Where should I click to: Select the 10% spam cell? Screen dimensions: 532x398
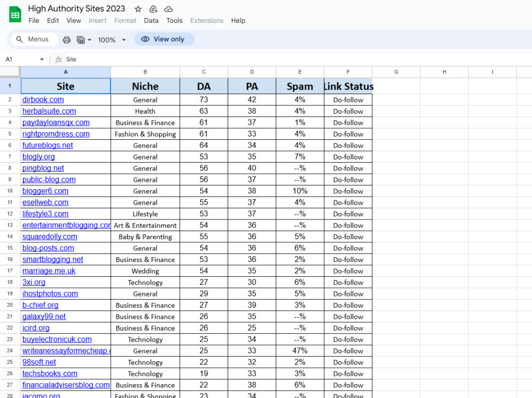(300, 191)
